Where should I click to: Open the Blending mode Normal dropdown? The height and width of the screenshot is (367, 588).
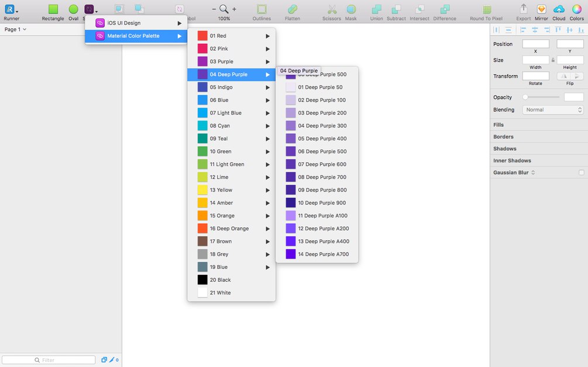[553, 110]
